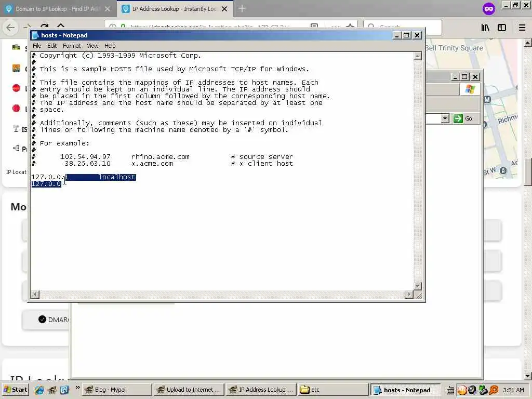
Task: Open a new browser tab with plus
Action: click(242, 8)
